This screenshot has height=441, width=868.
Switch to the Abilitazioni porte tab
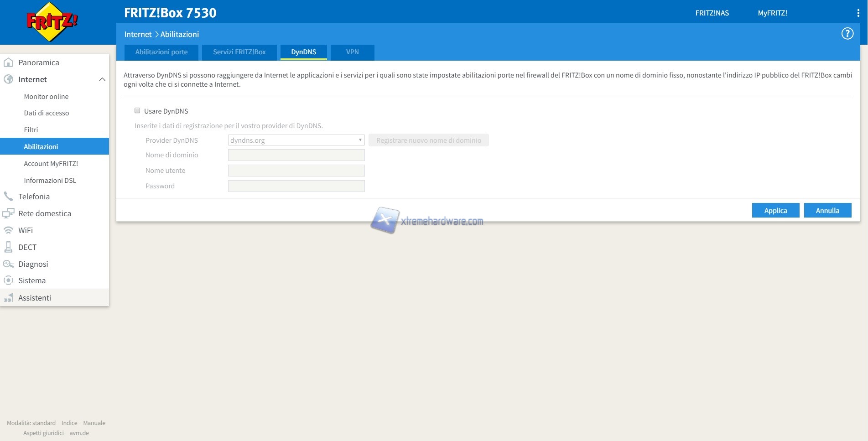161,52
